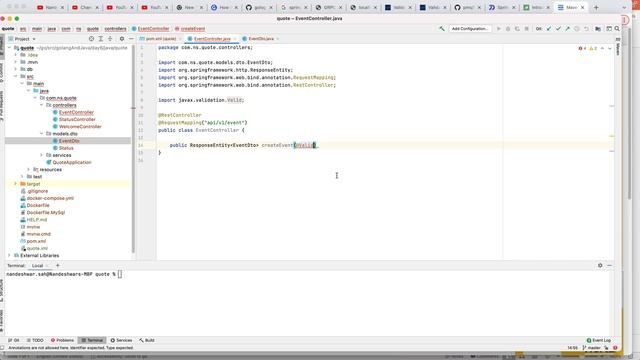Viewport: 640px width, 360px height.
Task: Click the select opened file target icon
Action: point(91,39)
